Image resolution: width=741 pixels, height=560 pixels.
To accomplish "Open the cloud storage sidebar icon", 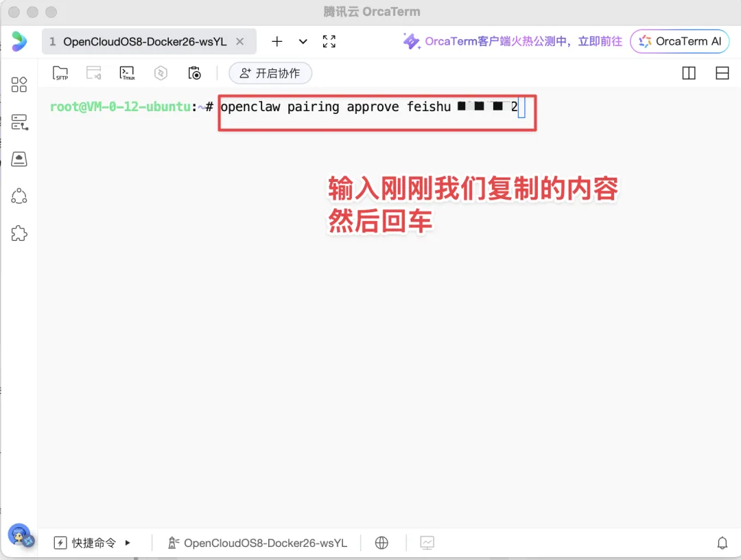I will tap(19, 159).
